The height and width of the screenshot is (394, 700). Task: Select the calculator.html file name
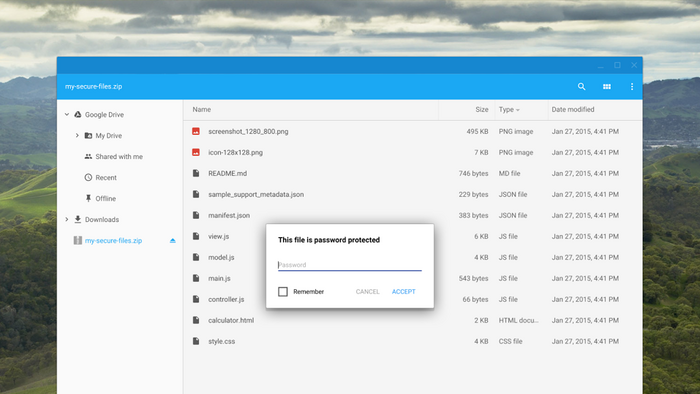point(231,320)
